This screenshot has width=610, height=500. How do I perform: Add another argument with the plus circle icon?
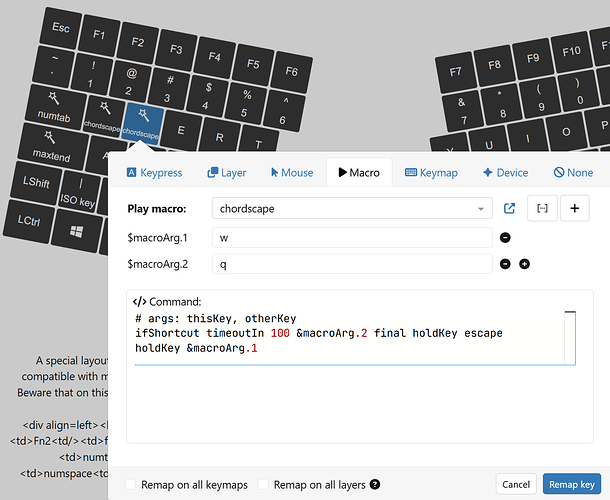[x=524, y=264]
